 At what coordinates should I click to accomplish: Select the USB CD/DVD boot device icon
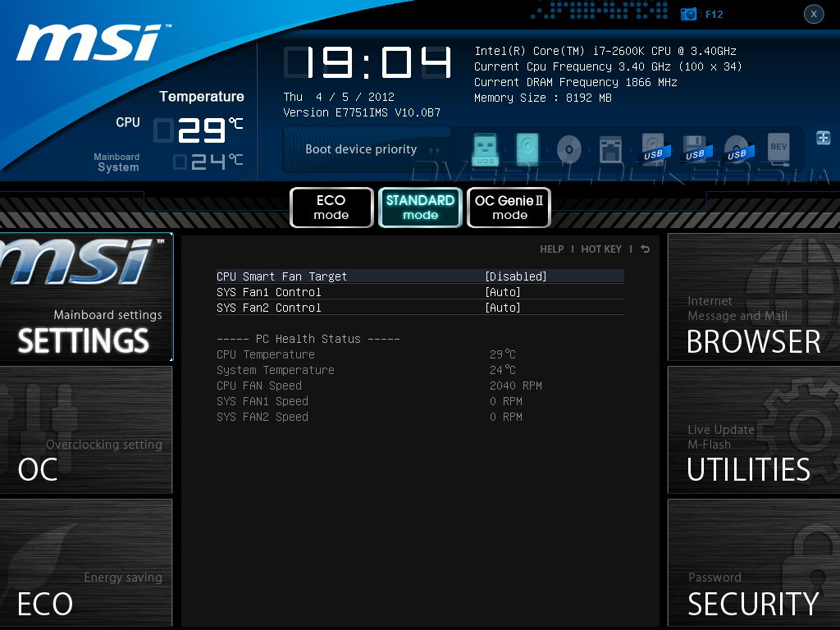tap(738, 149)
